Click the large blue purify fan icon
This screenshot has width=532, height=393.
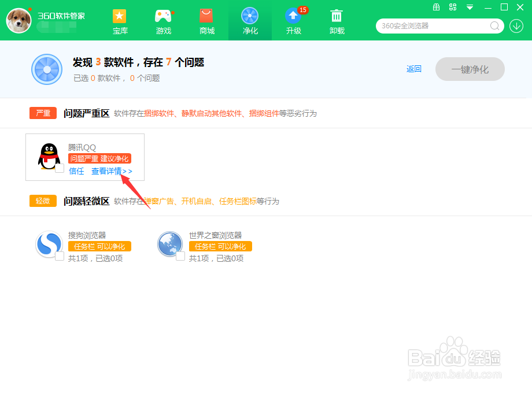(x=47, y=69)
